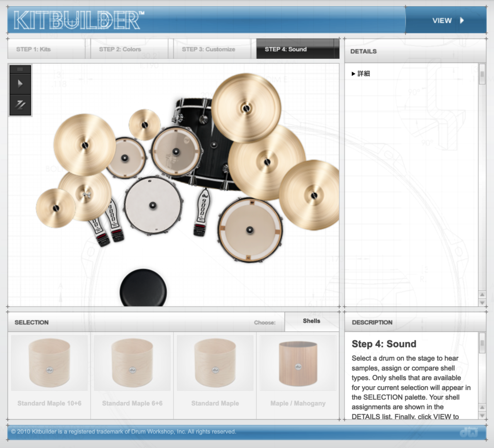494x448 pixels.
Task: Click the VIEW button arrow
Action: tap(462, 20)
